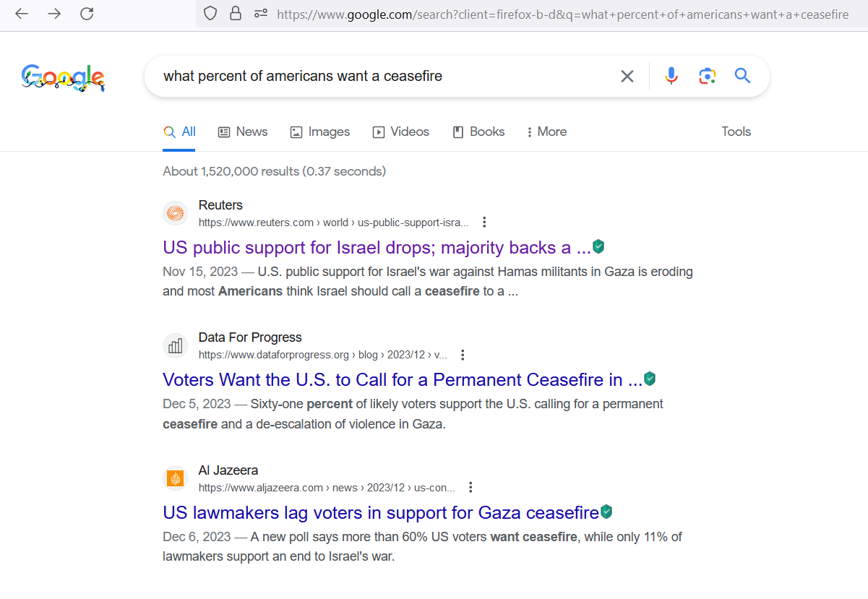The height and width of the screenshot is (599, 868).
Task: Switch to the News tab
Action: coord(243,132)
